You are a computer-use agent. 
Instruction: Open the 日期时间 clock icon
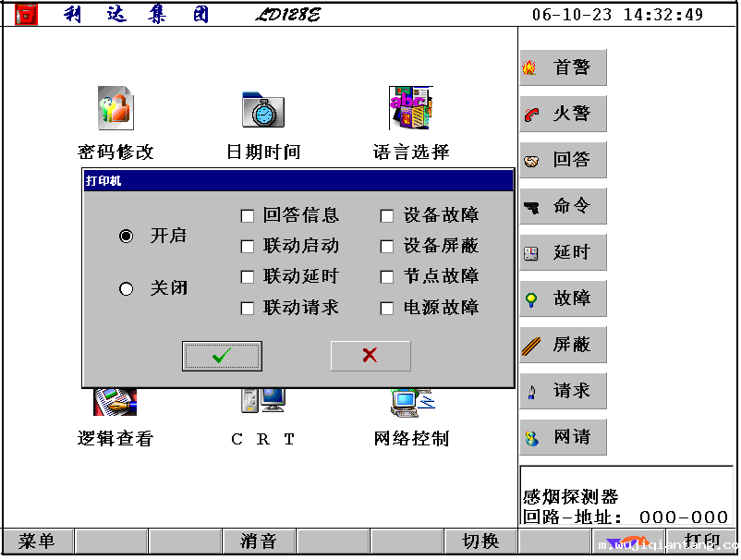(262, 109)
